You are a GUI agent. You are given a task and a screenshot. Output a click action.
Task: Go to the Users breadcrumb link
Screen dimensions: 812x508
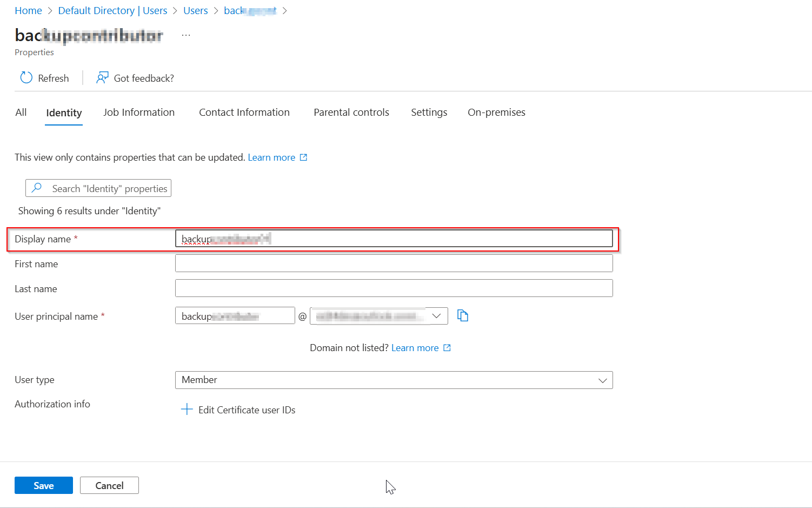[196, 10]
